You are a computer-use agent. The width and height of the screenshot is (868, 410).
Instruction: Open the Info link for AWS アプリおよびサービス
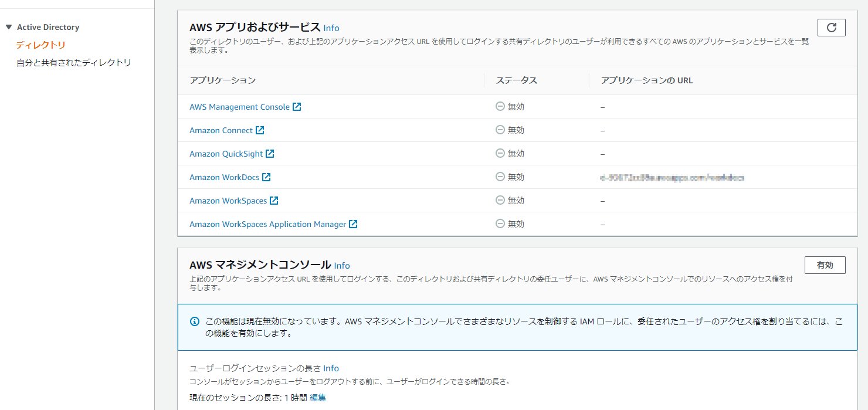pyautogui.click(x=331, y=28)
